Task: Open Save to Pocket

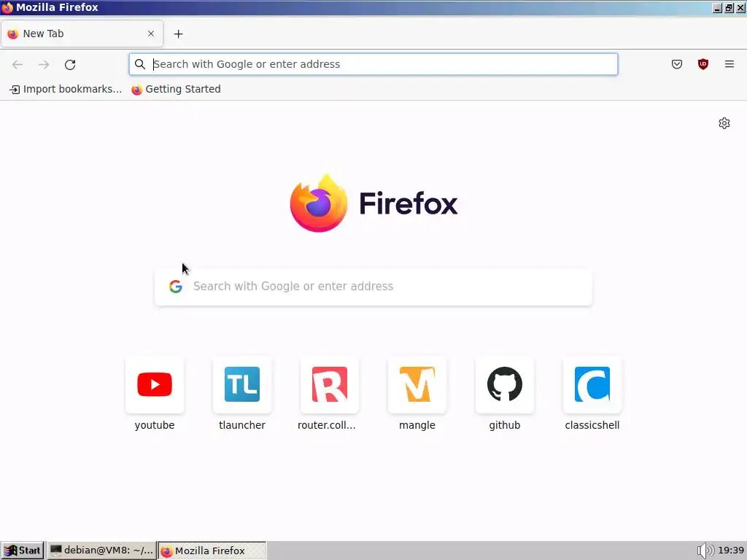Action: [x=676, y=64]
